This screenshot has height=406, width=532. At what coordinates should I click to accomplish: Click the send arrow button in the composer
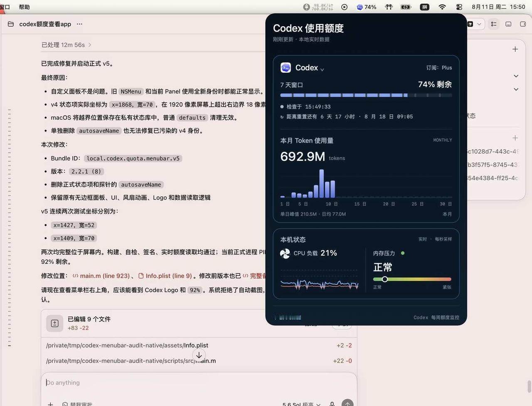pos(347,403)
